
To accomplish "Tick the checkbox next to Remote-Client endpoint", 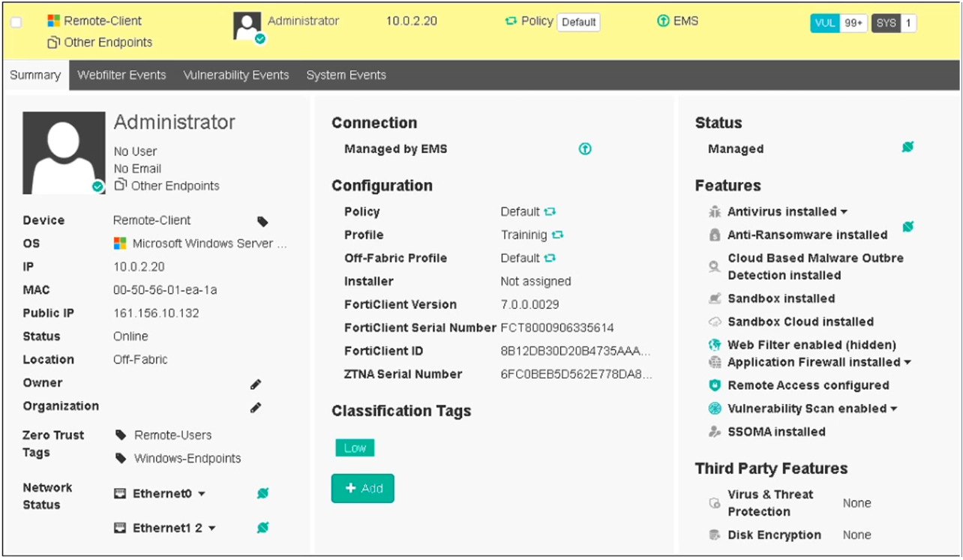I will tap(16, 22).
